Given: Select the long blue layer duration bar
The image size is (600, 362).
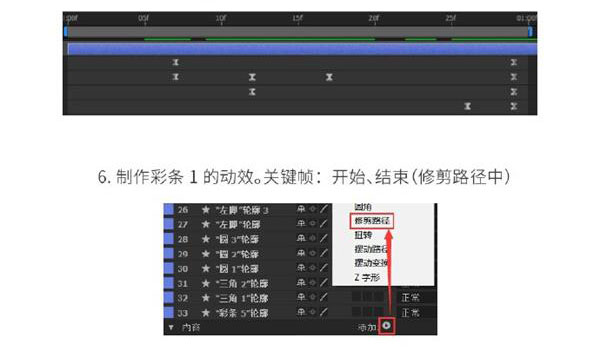Looking at the screenshot, I should (x=302, y=49).
